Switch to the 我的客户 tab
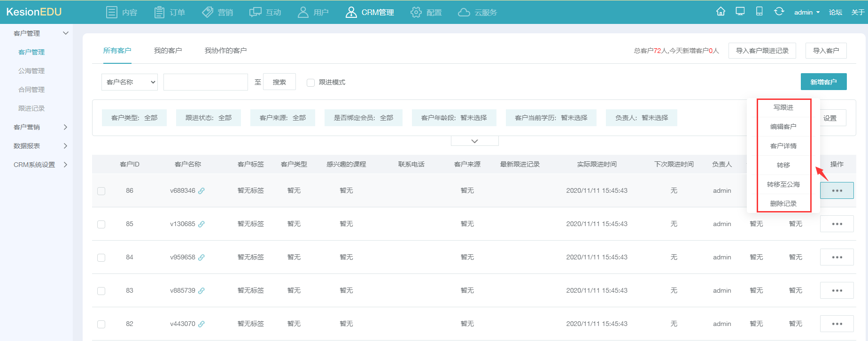 [x=168, y=51]
